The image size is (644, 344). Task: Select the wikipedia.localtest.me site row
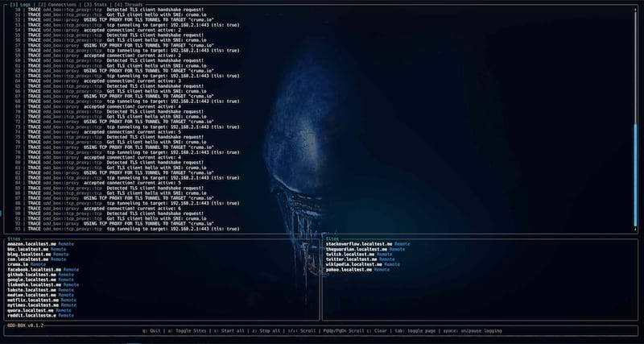click(363, 264)
